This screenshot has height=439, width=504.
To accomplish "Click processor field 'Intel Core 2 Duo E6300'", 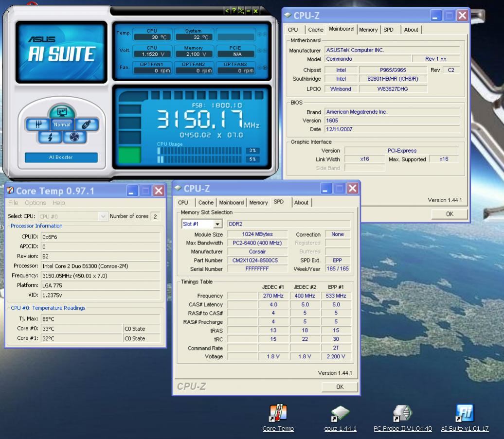I will coord(100,266).
